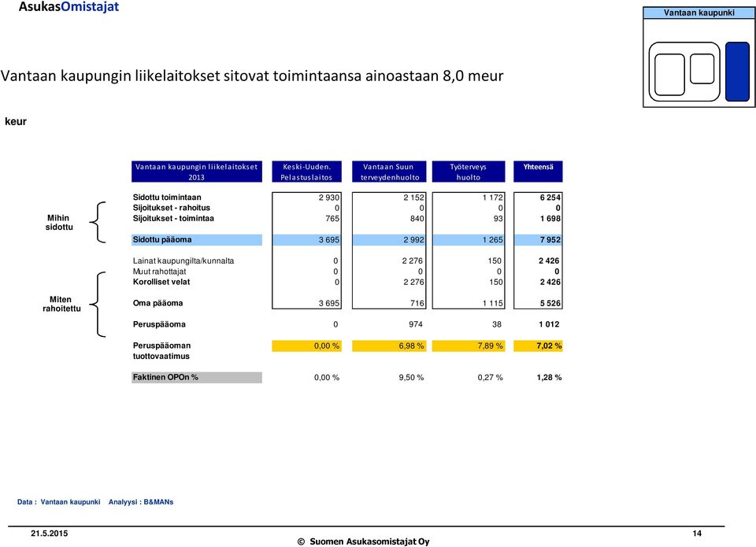Select the value 2 276 in Korolliset velat row
The image size is (756, 547).
[x=413, y=282]
